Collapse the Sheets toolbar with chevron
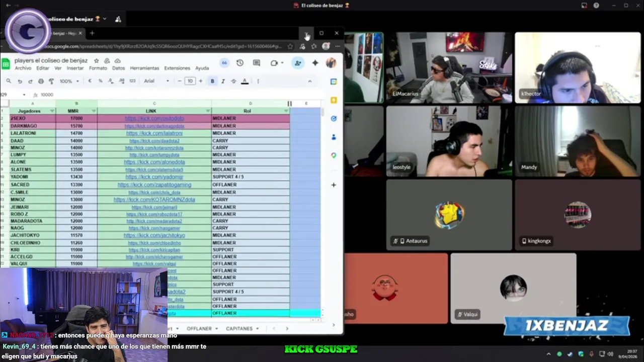This screenshot has width=644, height=362. pyautogui.click(x=309, y=81)
